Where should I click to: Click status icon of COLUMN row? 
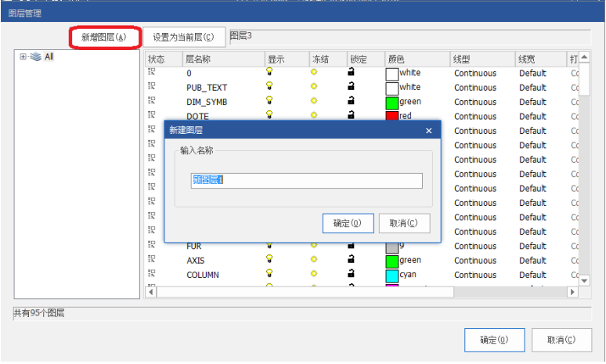click(x=152, y=273)
